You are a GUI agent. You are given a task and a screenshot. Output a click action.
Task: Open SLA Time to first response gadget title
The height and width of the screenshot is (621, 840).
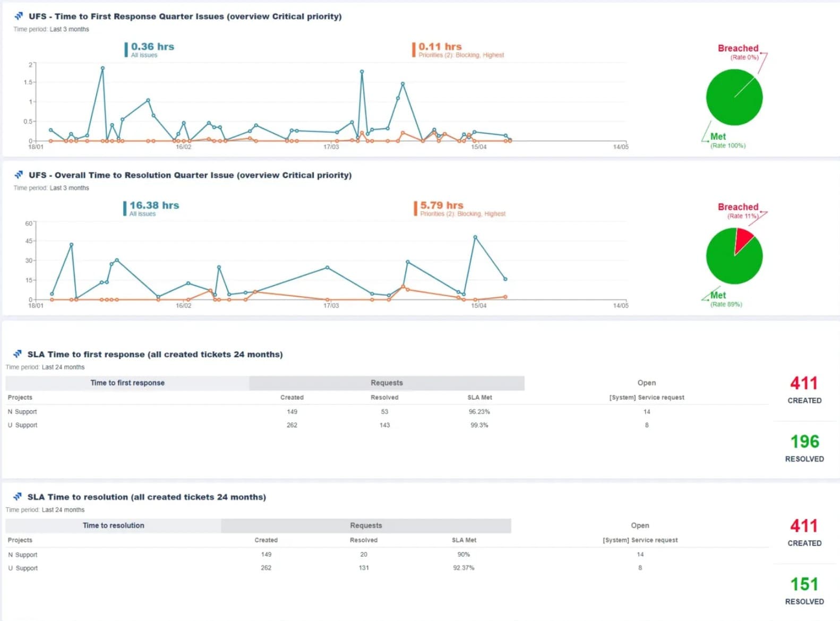tap(155, 355)
